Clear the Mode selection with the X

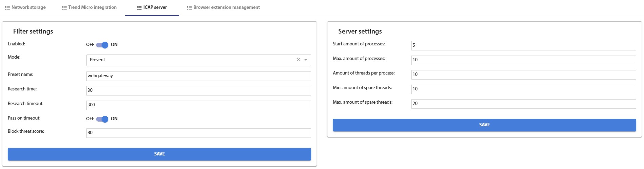(x=298, y=60)
